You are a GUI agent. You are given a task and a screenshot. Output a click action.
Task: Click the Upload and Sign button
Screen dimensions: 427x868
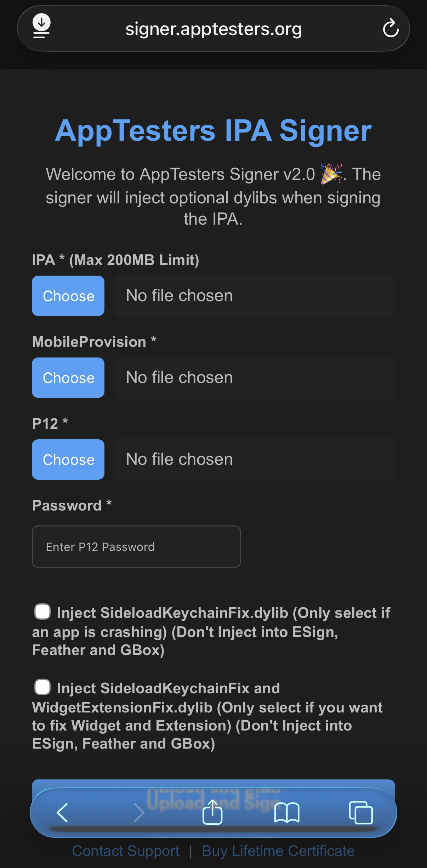(213, 784)
